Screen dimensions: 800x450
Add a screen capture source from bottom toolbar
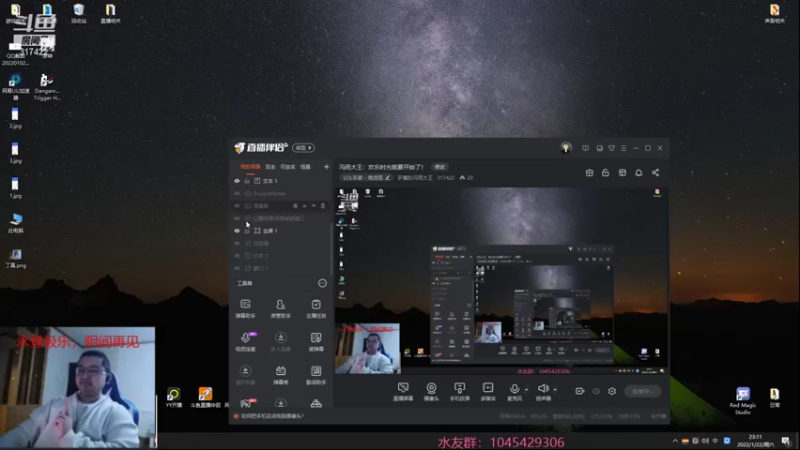click(x=403, y=391)
